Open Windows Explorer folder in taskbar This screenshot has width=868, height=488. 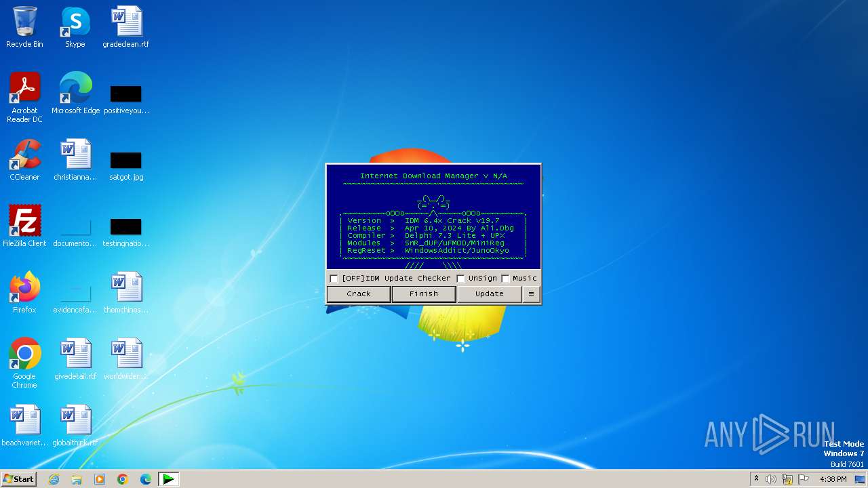(77, 479)
